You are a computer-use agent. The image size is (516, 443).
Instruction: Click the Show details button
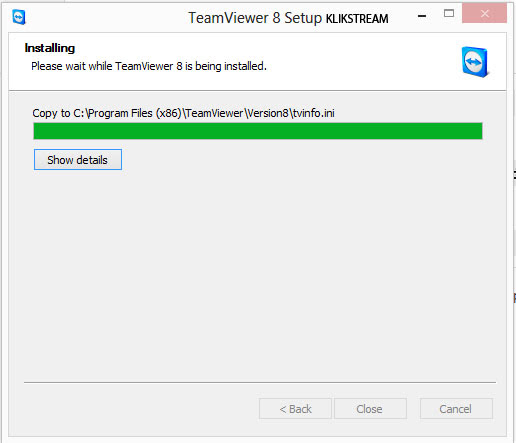tap(78, 160)
